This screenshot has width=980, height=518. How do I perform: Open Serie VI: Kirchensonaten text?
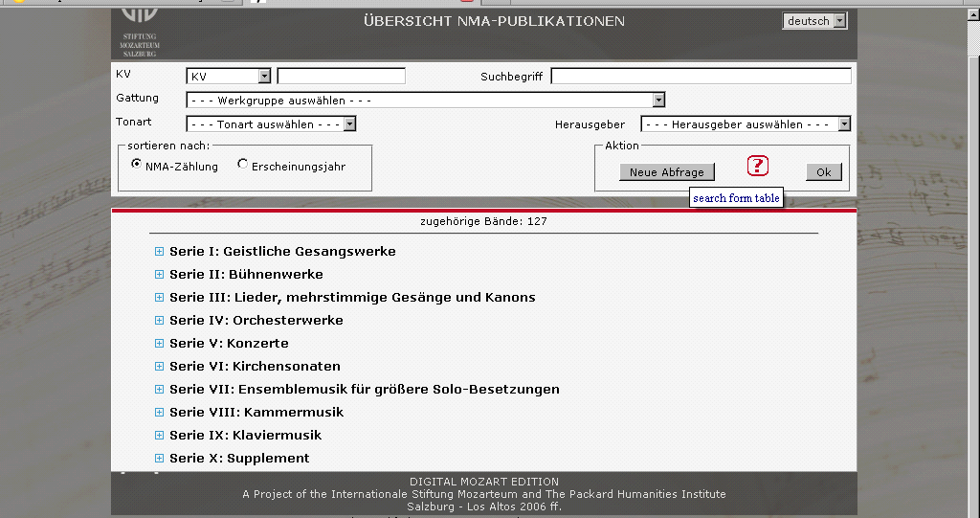[x=255, y=367]
